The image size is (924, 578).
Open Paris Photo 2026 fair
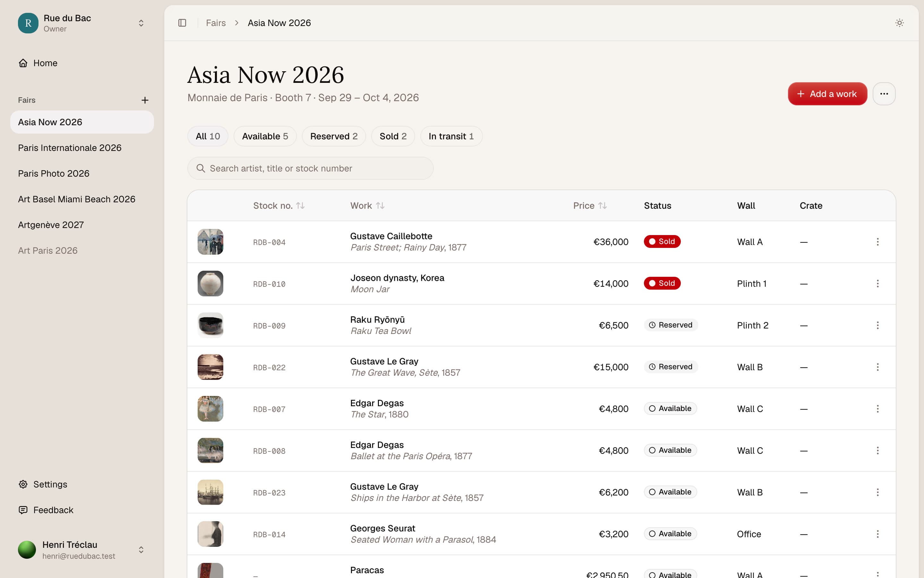coord(82,173)
